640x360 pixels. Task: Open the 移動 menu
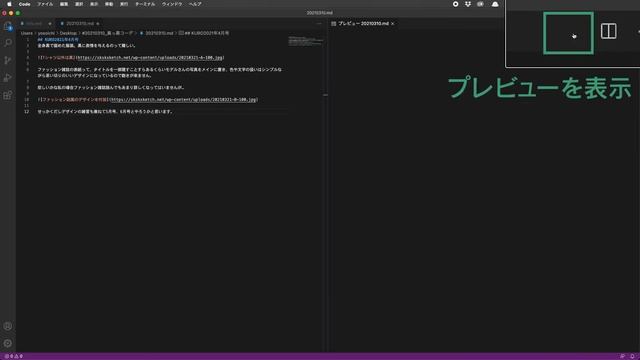pos(109,4)
